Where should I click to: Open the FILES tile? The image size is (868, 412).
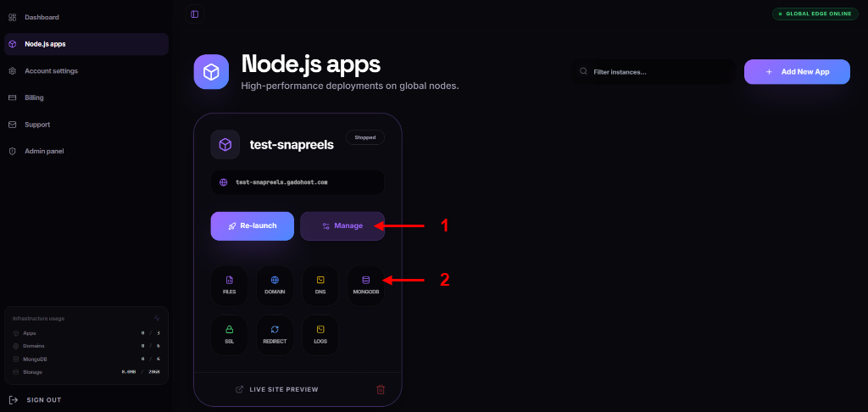coord(229,286)
